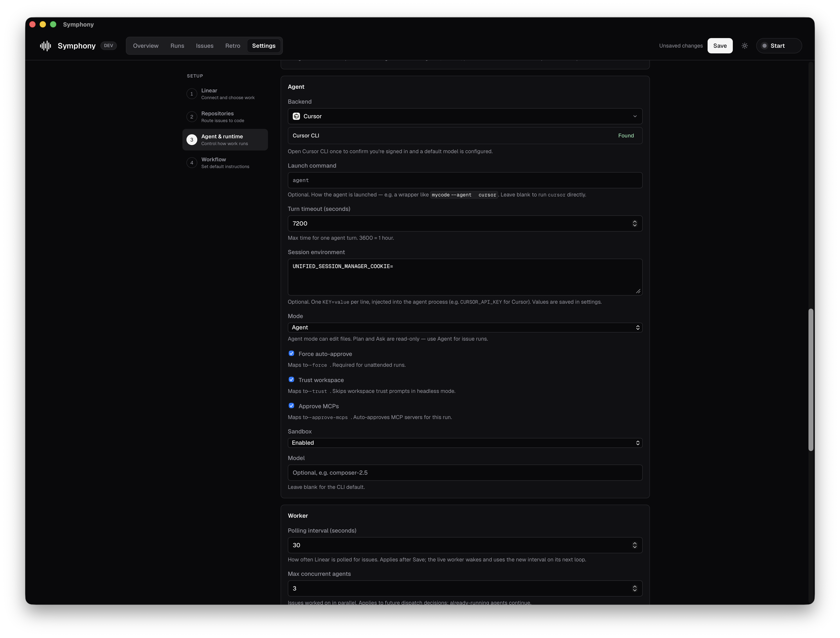The width and height of the screenshot is (840, 638).
Task: Click the Turn timeout input with 7200
Action: [x=465, y=223]
